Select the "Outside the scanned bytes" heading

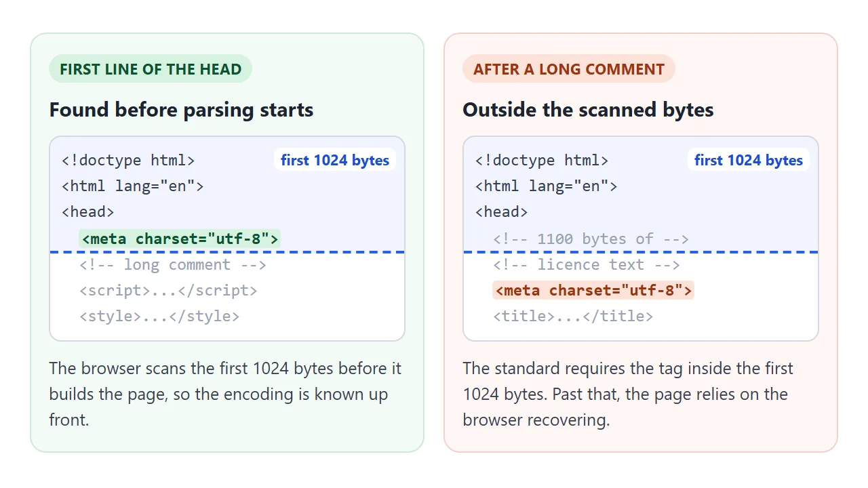pyautogui.click(x=588, y=110)
